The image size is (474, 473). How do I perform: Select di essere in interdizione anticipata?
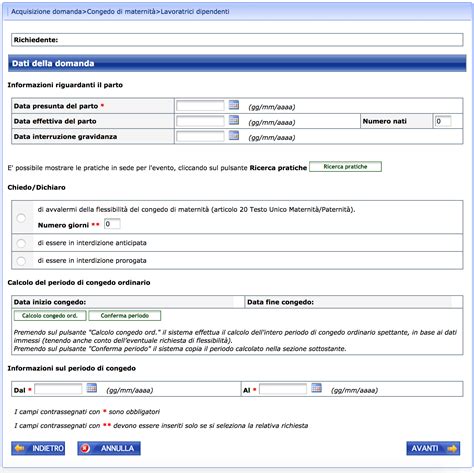click(21, 243)
